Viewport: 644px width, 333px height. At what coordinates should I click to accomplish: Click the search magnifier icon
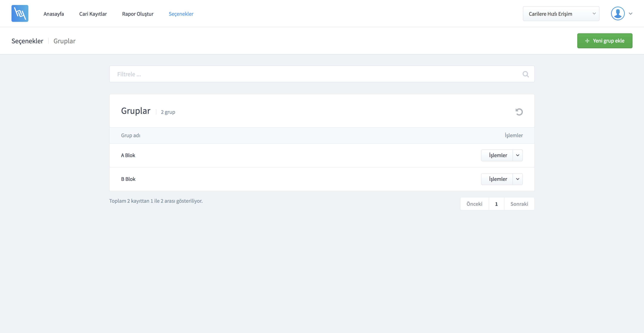(526, 74)
